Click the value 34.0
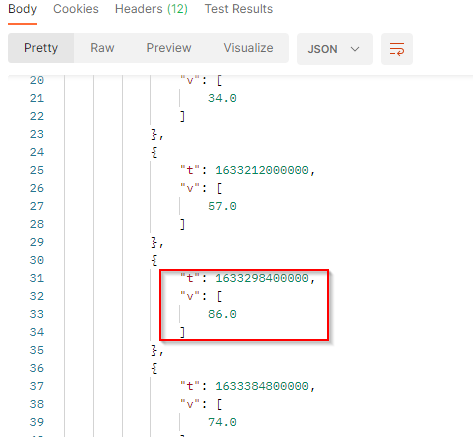The image size is (473, 442). click(222, 98)
